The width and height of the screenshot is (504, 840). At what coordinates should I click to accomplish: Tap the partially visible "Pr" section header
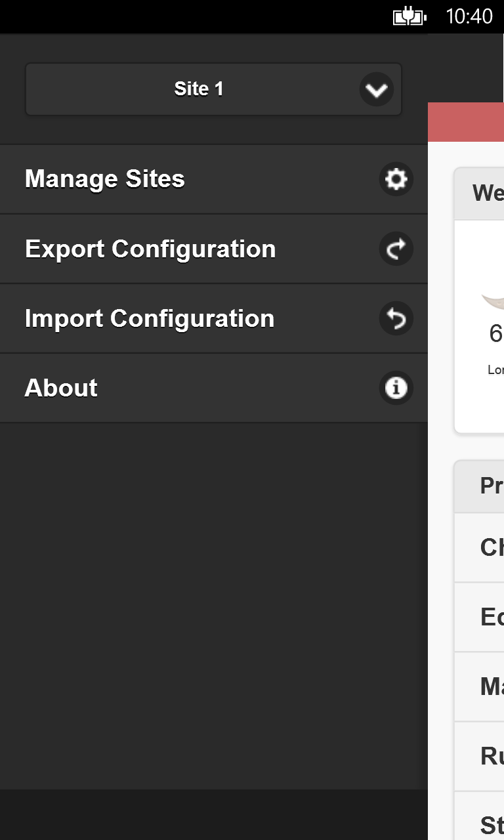(491, 486)
